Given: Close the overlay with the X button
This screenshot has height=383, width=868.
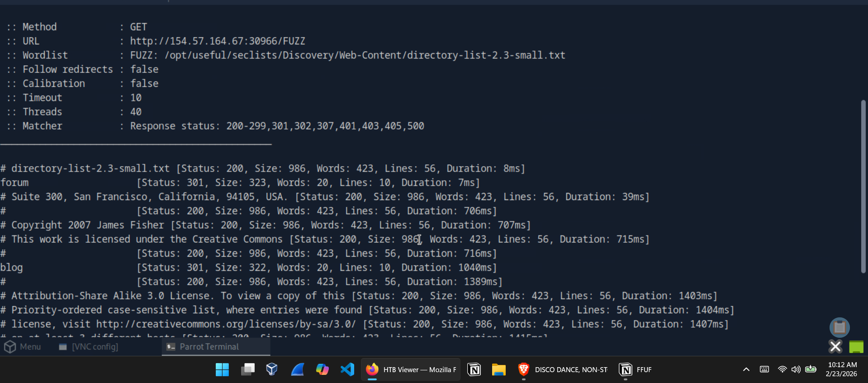Looking at the screenshot, I should 835,347.
